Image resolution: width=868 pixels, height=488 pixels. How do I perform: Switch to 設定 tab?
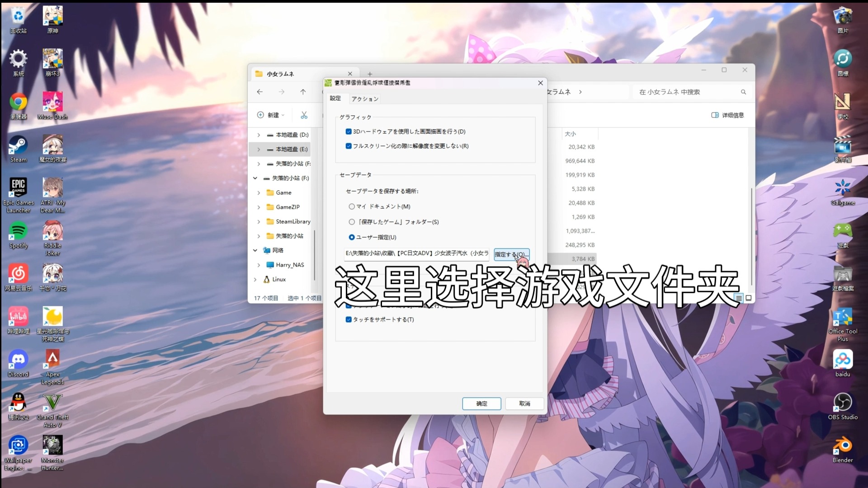pyautogui.click(x=335, y=99)
